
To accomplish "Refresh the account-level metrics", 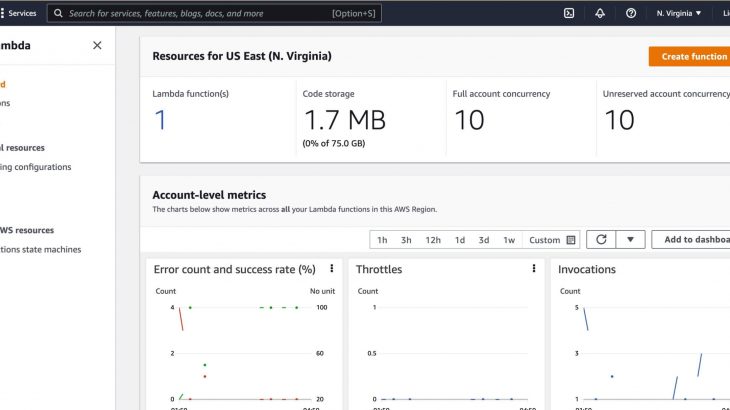I will tap(601, 240).
